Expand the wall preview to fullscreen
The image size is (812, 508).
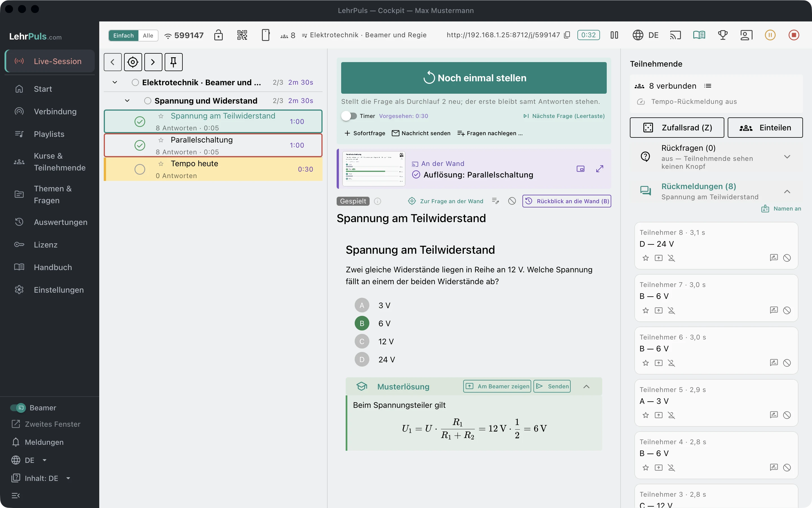pyautogui.click(x=600, y=169)
